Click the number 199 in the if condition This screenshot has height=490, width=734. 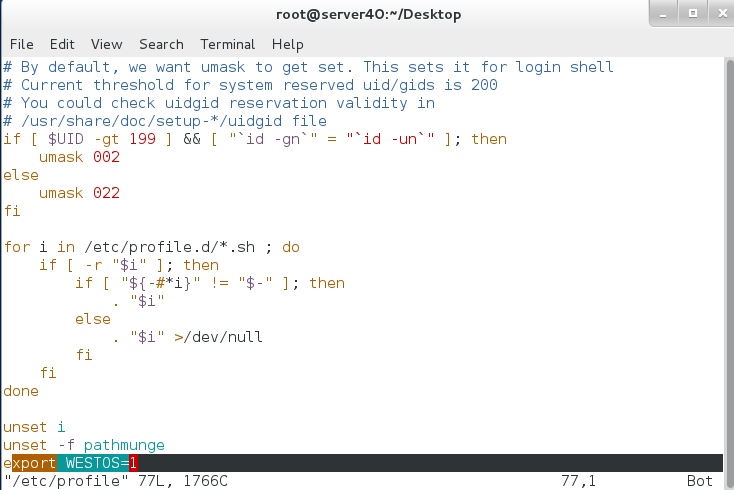143,139
